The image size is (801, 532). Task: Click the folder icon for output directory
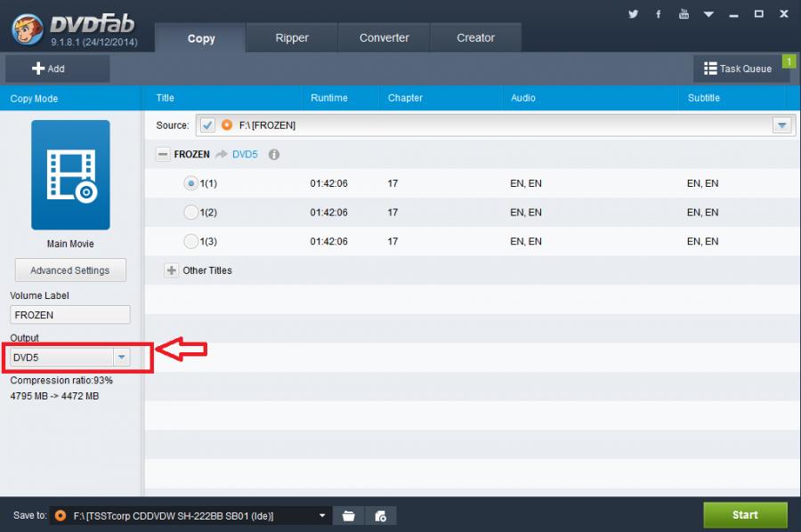(348, 516)
